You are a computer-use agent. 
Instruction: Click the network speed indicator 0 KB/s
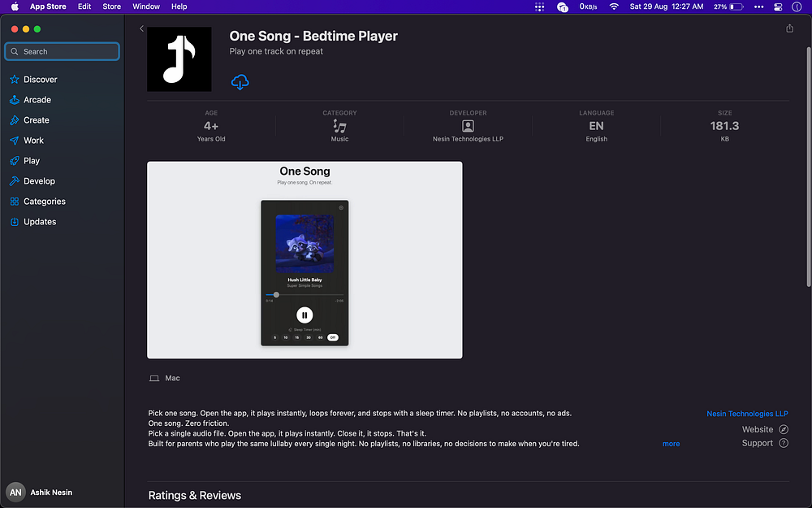588,7
